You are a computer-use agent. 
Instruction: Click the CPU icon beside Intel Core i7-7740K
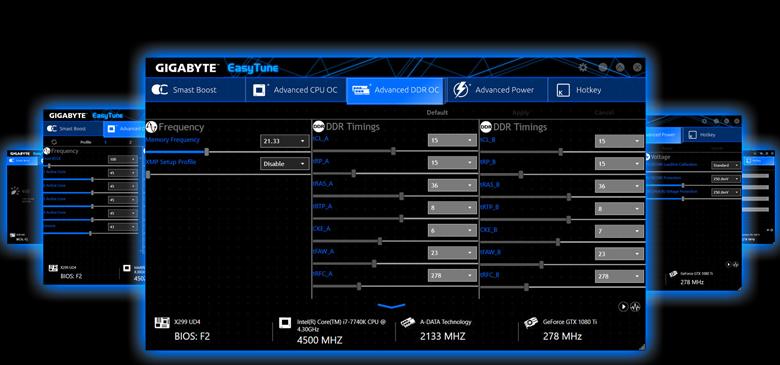click(x=285, y=323)
